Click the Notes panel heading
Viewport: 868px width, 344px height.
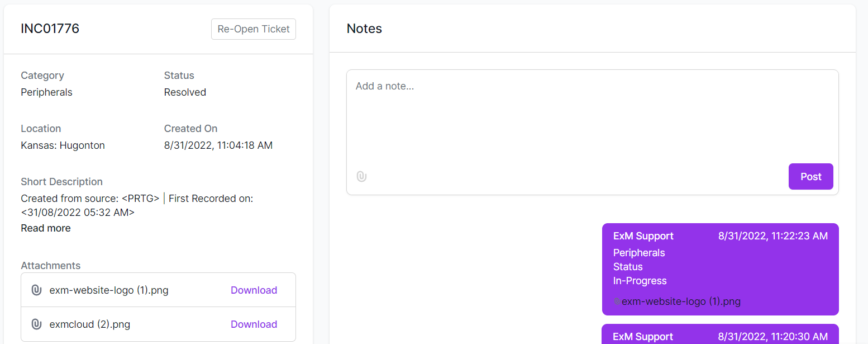[x=364, y=29]
